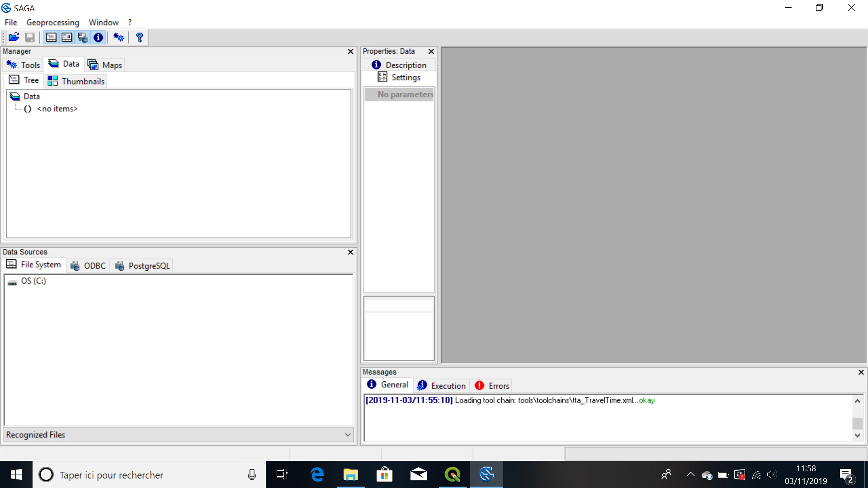Toggle the Show Message Window info button
Viewport: 868px width, 488px height.
tap(98, 38)
